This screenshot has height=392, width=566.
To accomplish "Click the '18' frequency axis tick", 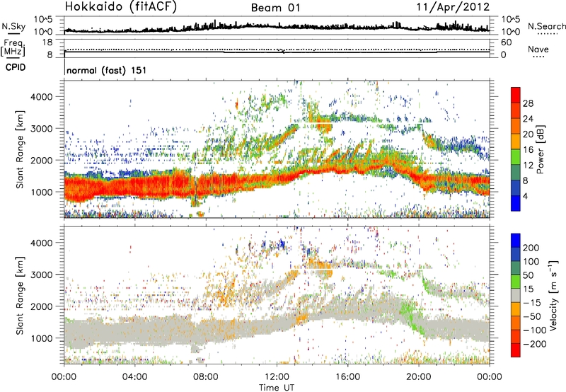I will coord(47,42).
